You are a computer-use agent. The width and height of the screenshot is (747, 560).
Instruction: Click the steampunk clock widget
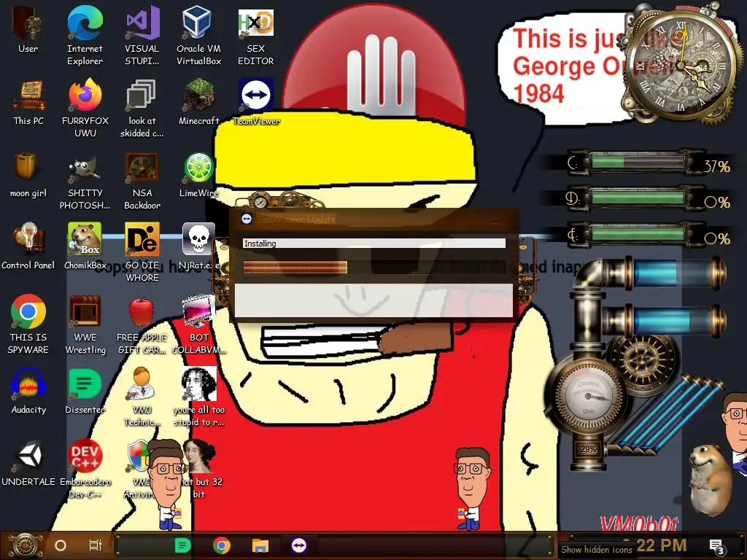681,66
